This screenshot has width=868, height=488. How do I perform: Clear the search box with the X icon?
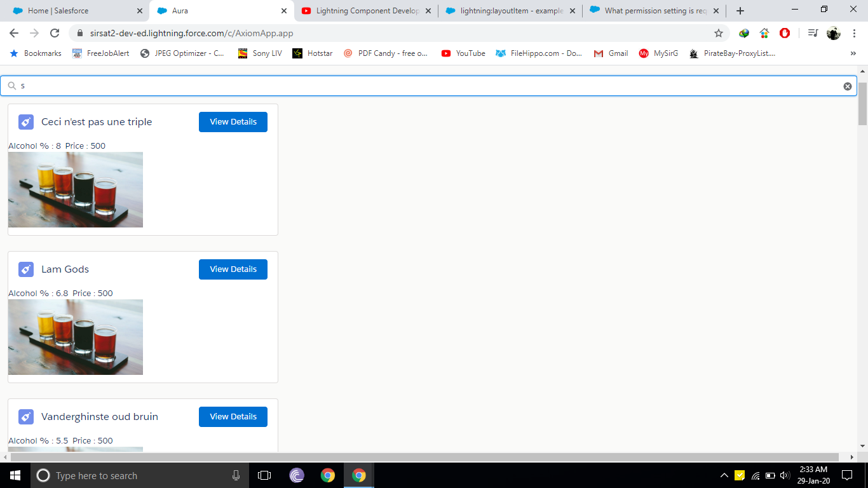(x=848, y=86)
